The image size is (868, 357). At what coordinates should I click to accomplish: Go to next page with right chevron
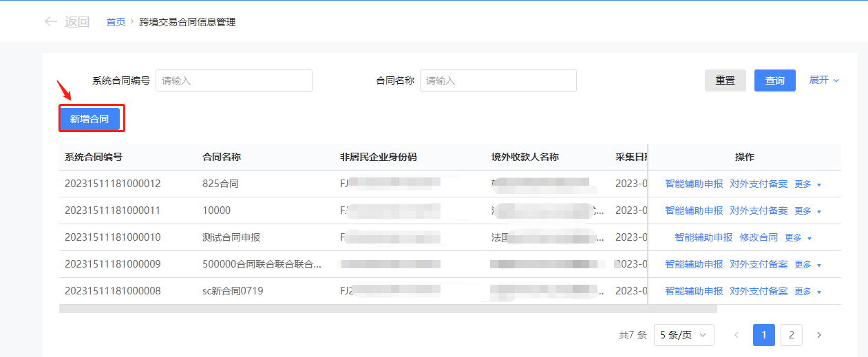[819, 335]
